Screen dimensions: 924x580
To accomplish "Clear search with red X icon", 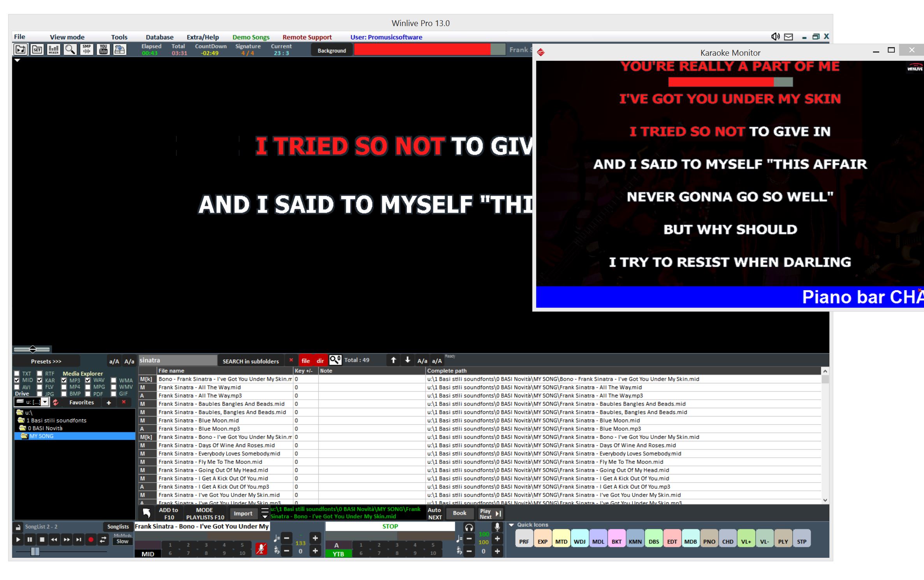I will point(291,360).
